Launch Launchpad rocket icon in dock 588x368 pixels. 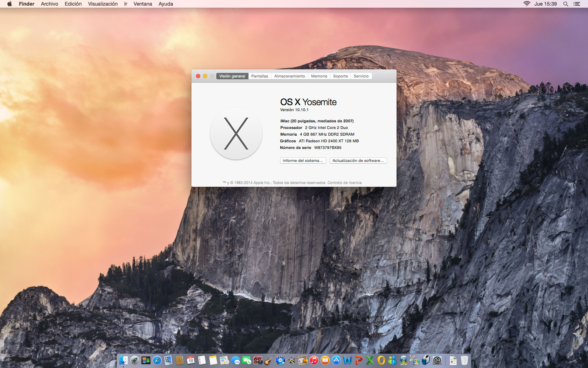pos(135,360)
